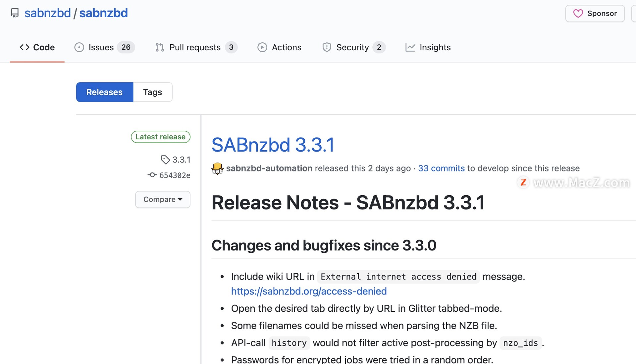Screen dimensions: 636x364
Task: Click the Issues circle icon
Action: 79,47
